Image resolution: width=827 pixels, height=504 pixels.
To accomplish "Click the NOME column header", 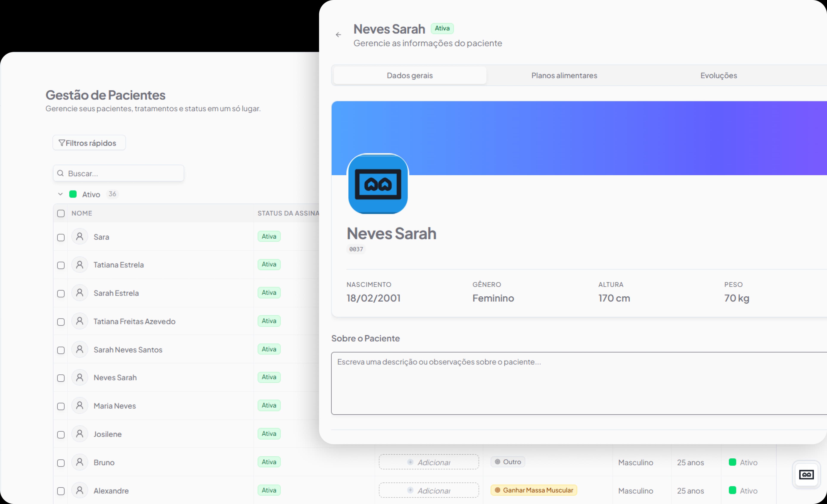I will tap(82, 213).
